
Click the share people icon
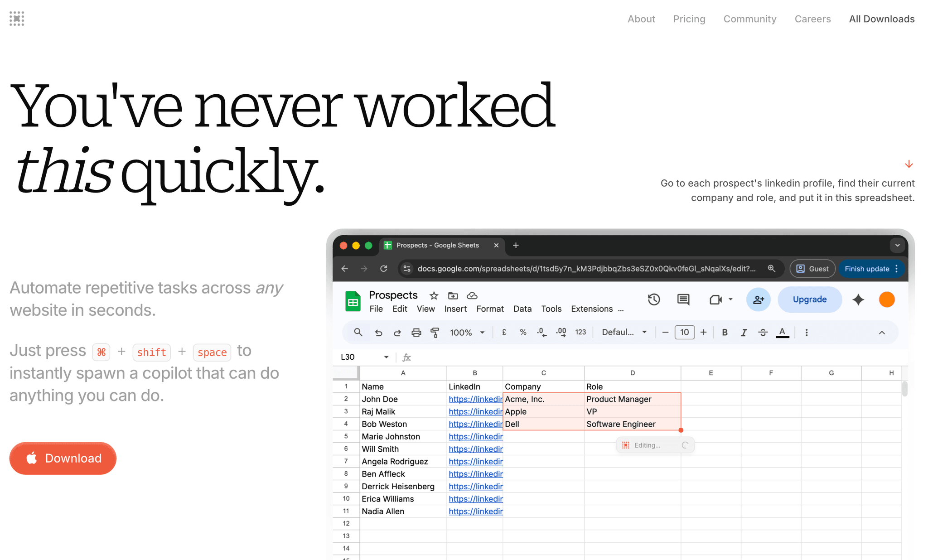point(758,299)
